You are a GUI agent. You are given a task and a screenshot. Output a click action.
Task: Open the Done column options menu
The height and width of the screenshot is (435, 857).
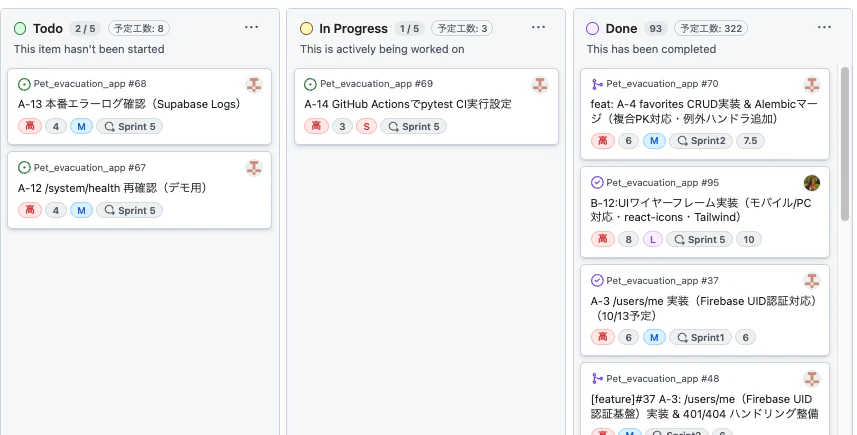coord(824,27)
